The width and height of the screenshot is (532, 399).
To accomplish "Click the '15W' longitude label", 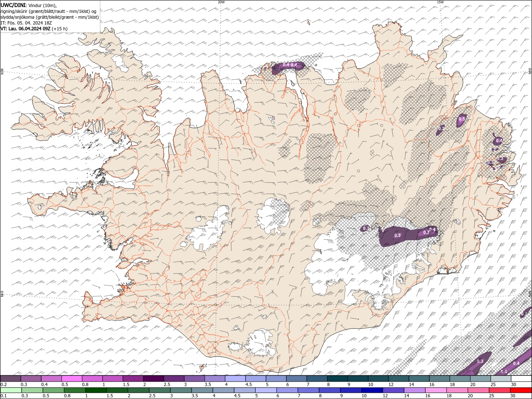I will click(440, 2).
